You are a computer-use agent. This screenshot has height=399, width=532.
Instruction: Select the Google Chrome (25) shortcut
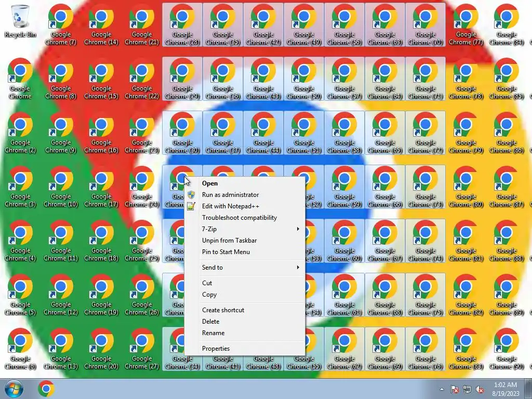click(x=142, y=241)
